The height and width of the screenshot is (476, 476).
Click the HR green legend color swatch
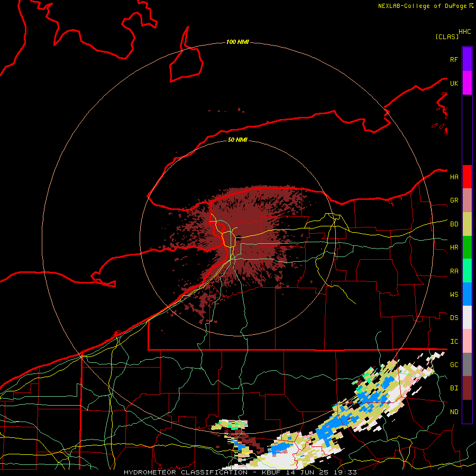(467, 248)
